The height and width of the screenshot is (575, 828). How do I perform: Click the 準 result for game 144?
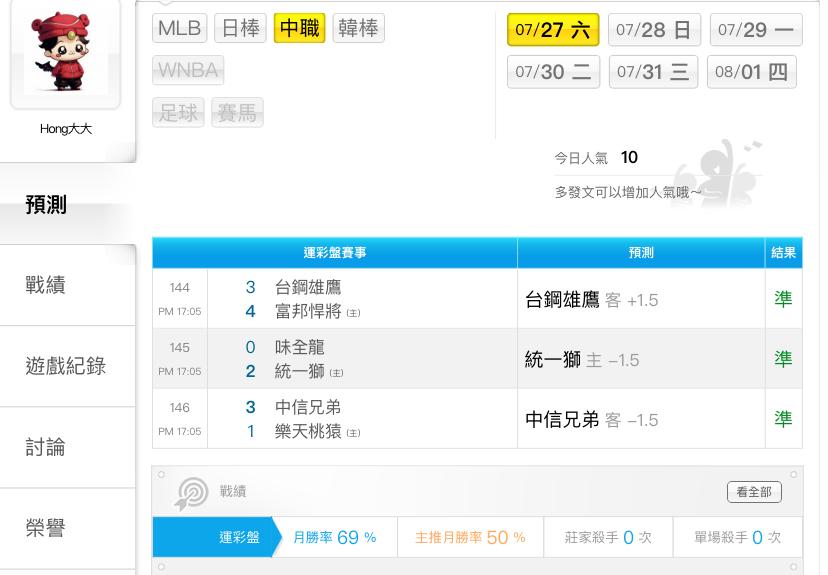[x=783, y=299]
